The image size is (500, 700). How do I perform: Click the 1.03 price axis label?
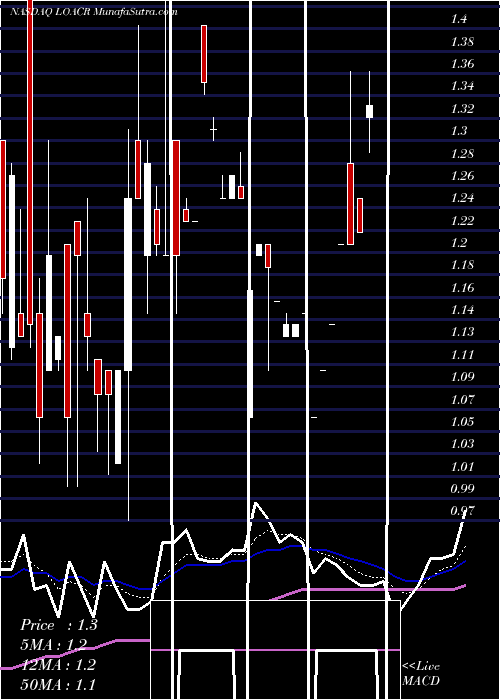462,444
